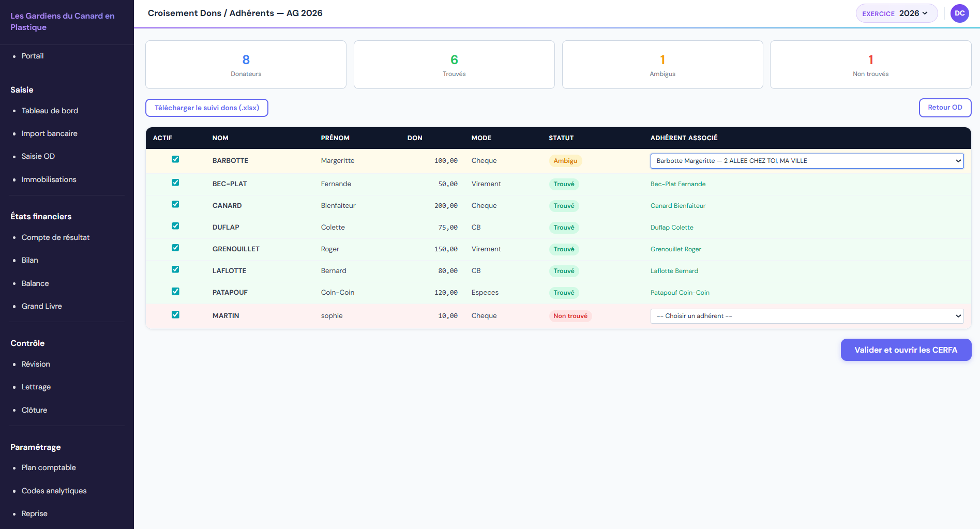Expand the Barbotte Margeritte member dropdown
Screen dimensions: 980x529
[806, 161]
